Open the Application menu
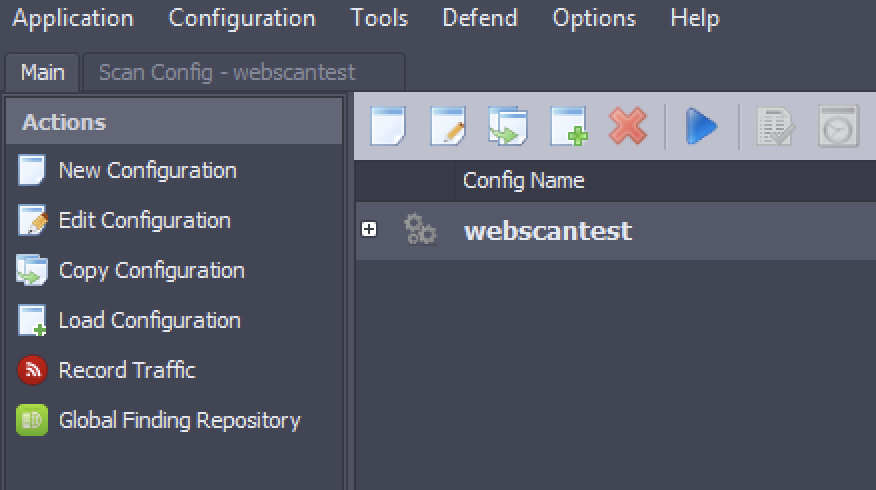Viewport: 876px width, 490px height. point(72,18)
